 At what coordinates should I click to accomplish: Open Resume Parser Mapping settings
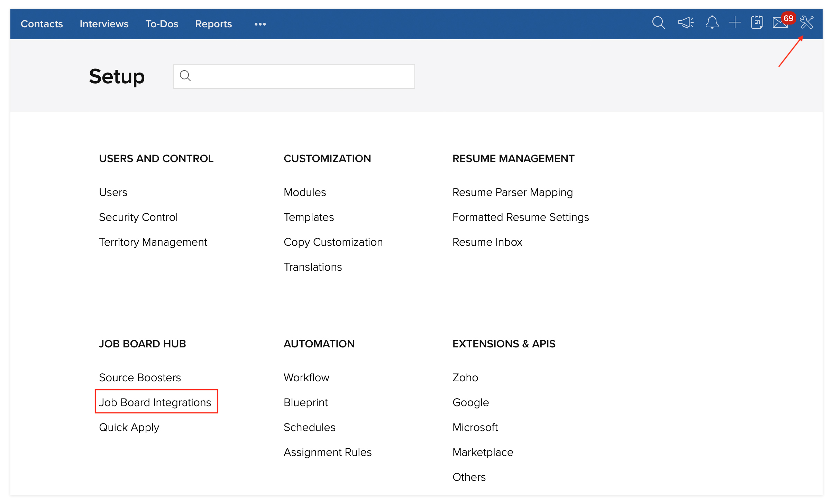coord(512,192)
